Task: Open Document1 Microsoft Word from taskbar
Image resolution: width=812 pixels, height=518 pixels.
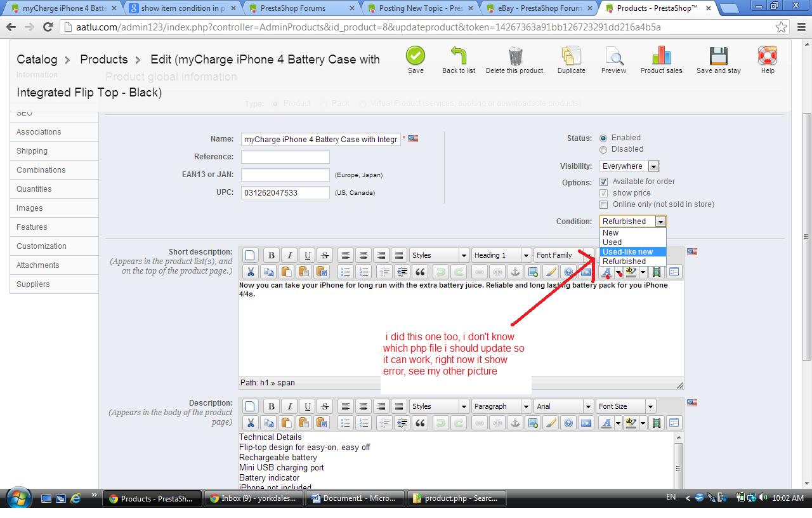Action: 355,498
